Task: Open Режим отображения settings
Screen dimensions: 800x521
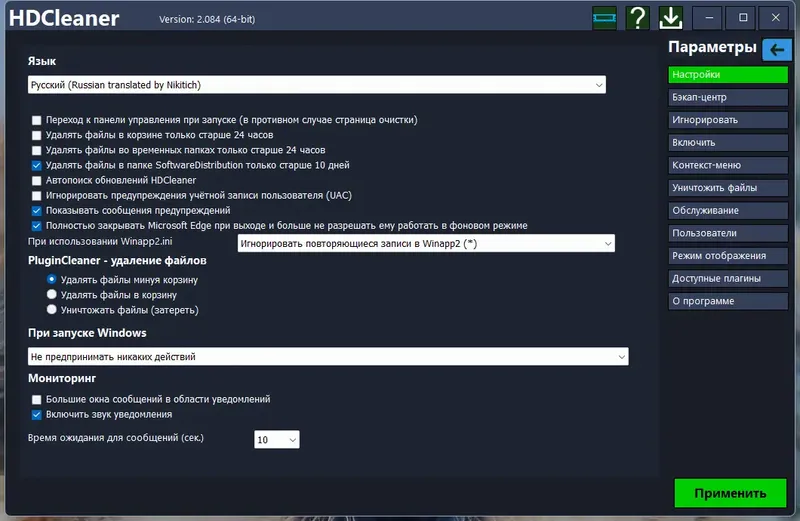Action: [x=728, y=256]
